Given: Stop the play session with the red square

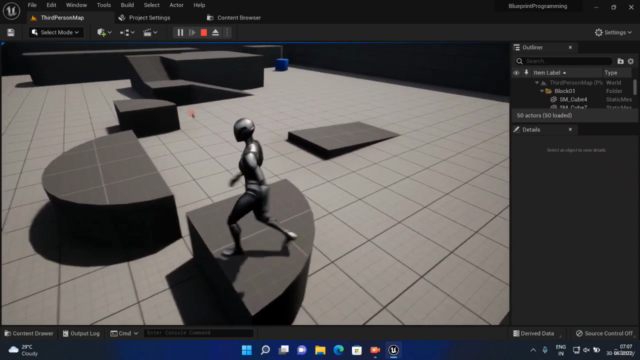Looking at the screenshot, I should click(x=204, y=33).
